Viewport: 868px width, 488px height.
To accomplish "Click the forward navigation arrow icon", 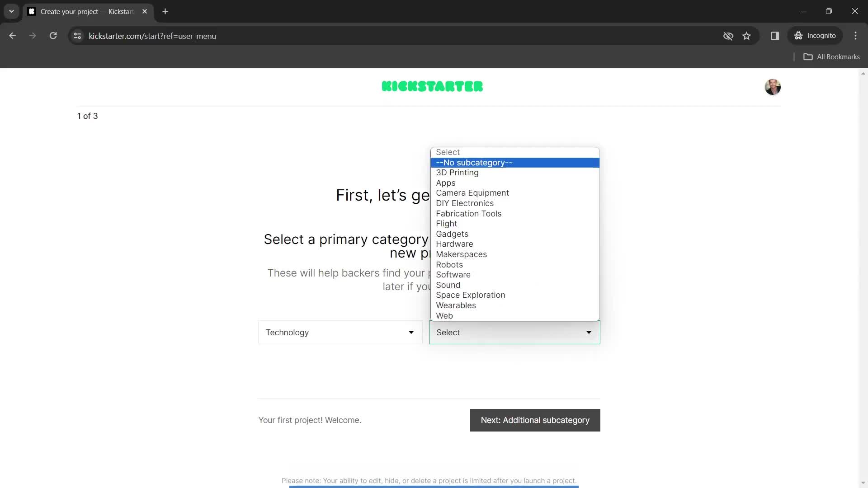I will (32, 36).
